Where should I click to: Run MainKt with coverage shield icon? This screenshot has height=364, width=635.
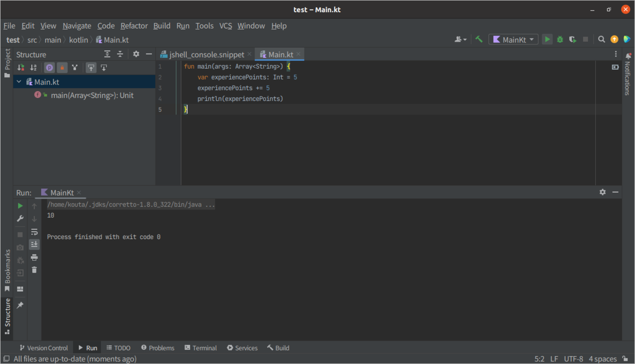click(573, 39)
